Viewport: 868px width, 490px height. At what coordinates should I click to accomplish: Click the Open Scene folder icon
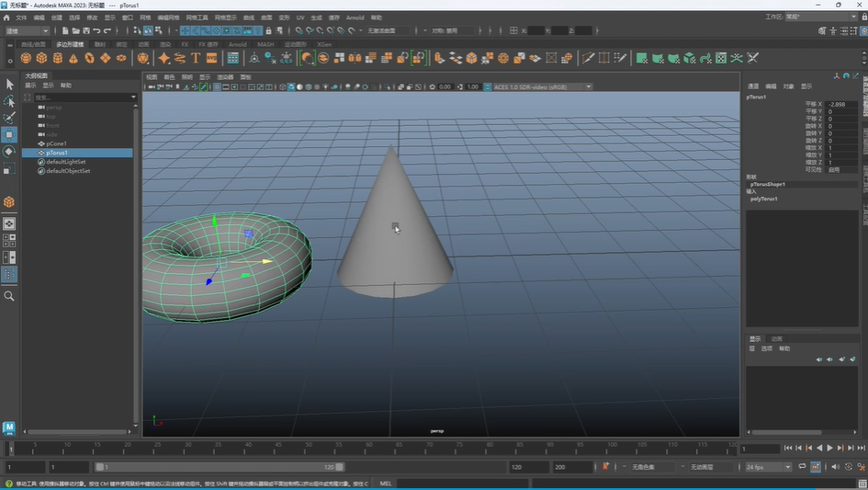76,30
